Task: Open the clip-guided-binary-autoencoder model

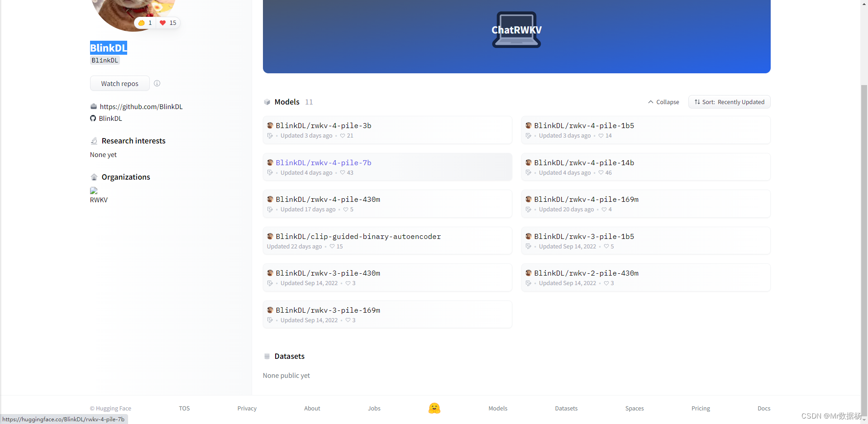Action: (x=387, y=241)
